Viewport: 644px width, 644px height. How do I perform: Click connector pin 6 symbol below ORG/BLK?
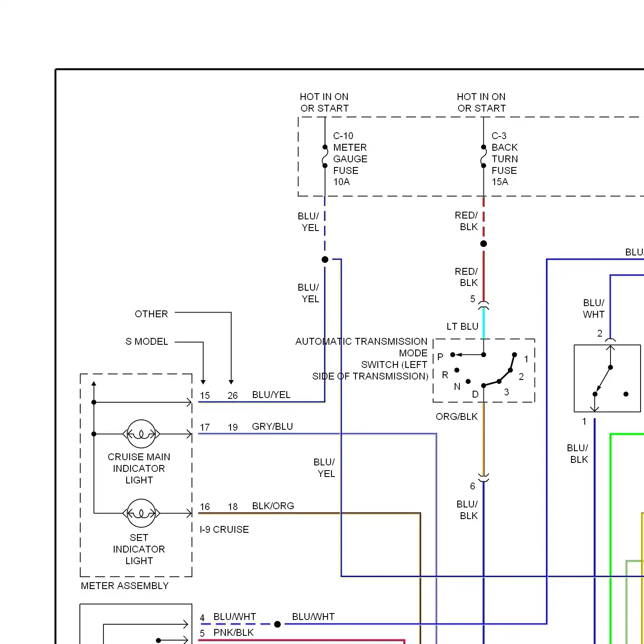483,478
